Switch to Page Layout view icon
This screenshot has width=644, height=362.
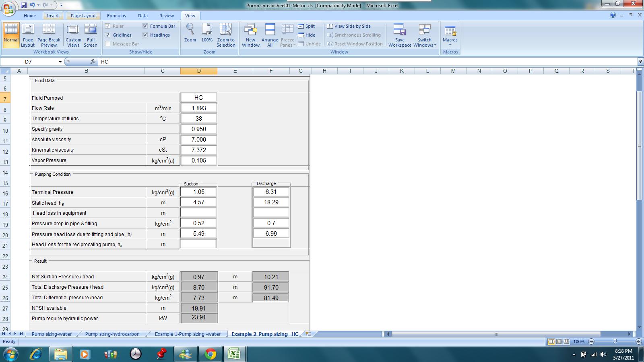point(28,35)
